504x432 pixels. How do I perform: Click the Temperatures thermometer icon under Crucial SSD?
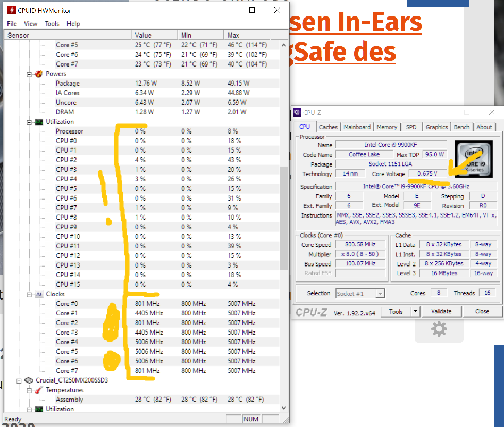pos(39,390)
